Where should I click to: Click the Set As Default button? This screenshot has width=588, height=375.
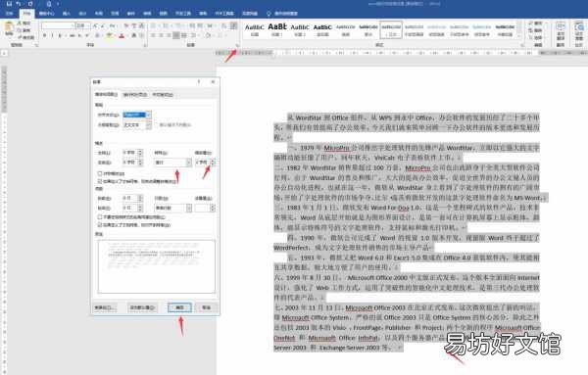click(142, 307)
